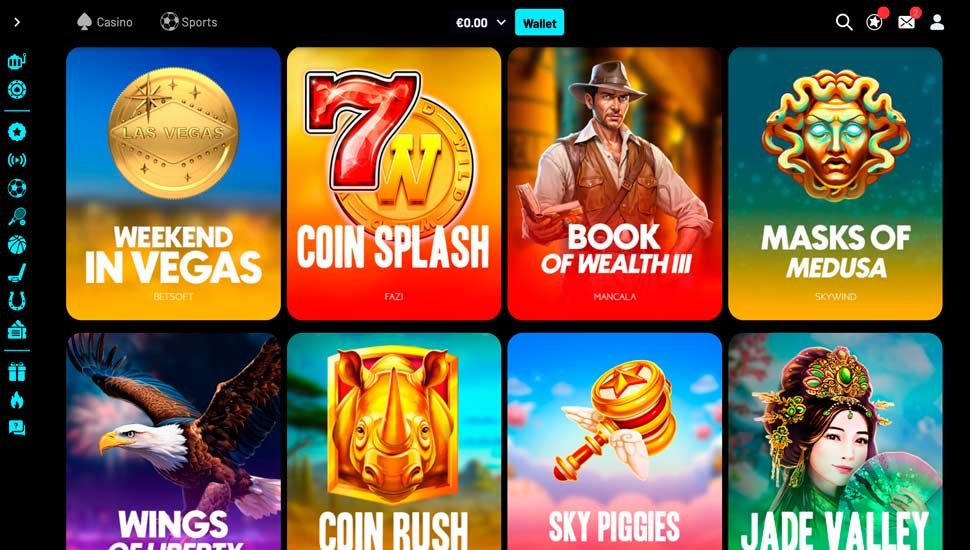The width and height of the screenshot is (970, 550).
Task: Switch to the Sports tab
Action: click(x=189, y=22)
